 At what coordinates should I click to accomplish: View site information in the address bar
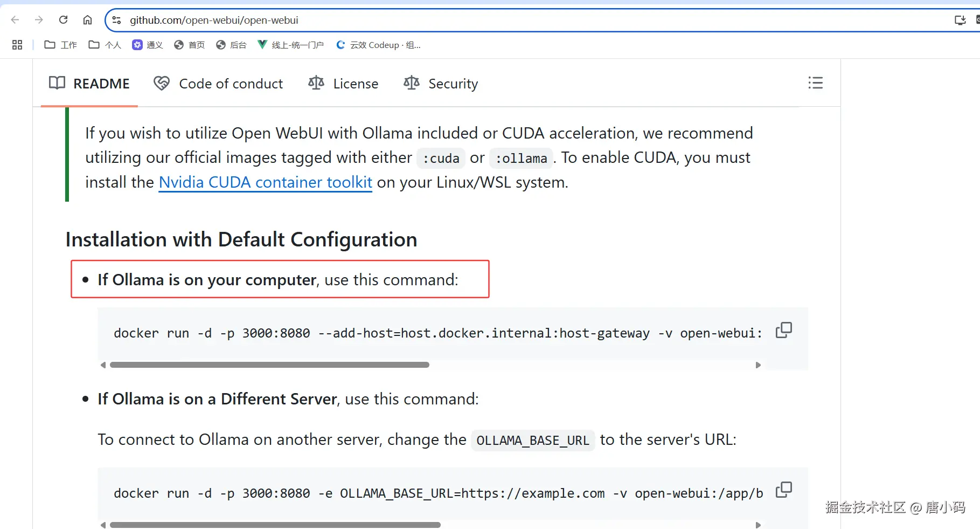(116, 20)
